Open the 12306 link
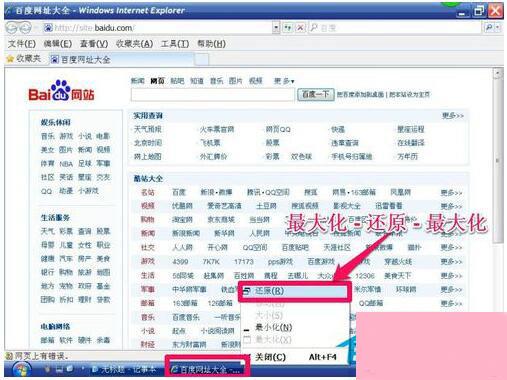The width and height of the screenshot is (507, 380). pos(365,276)
